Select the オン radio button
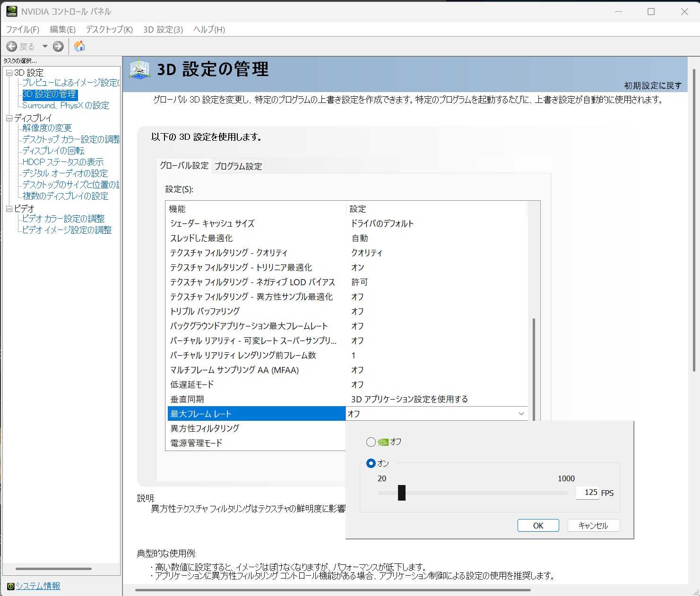700x596 pixels. tap(371, 464)
